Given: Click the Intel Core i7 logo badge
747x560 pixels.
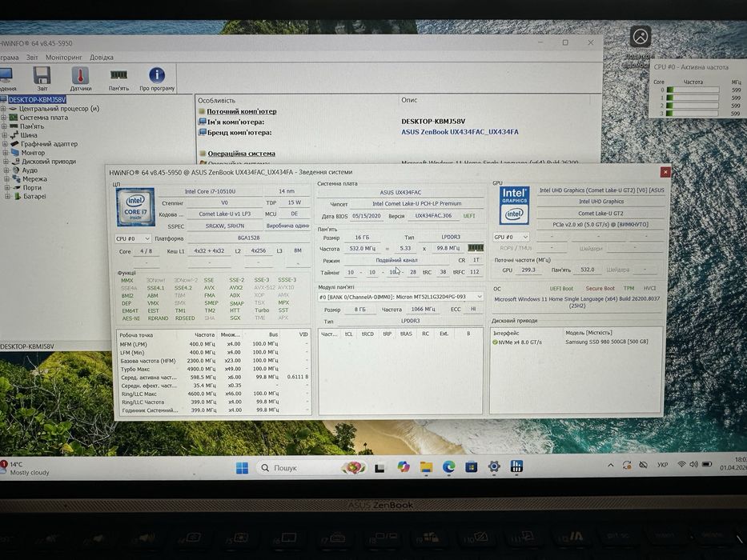Looking at the screenshot, I should pyautogui.click(x=135, y=207).
